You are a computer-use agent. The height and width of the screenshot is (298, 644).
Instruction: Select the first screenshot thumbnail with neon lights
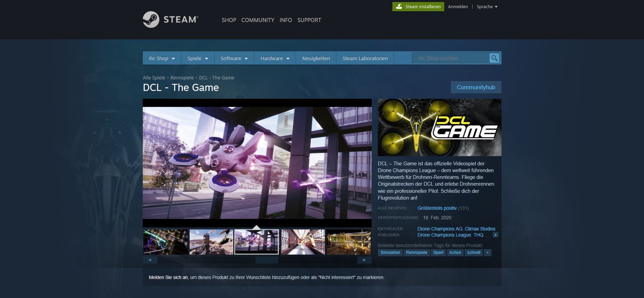pos(165,242)
